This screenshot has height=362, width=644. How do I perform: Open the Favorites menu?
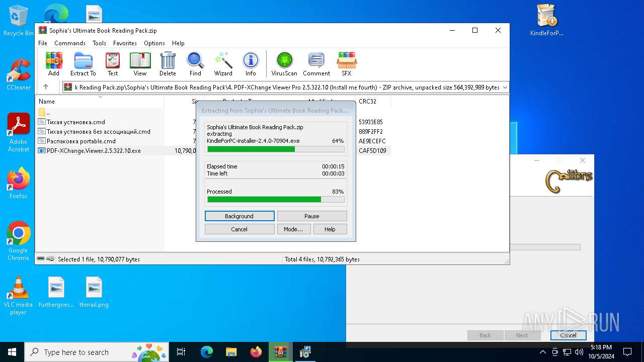pos(125,43)
